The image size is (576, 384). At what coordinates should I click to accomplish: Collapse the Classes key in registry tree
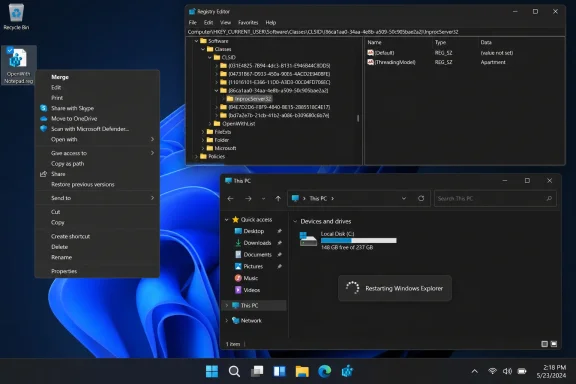203,49
